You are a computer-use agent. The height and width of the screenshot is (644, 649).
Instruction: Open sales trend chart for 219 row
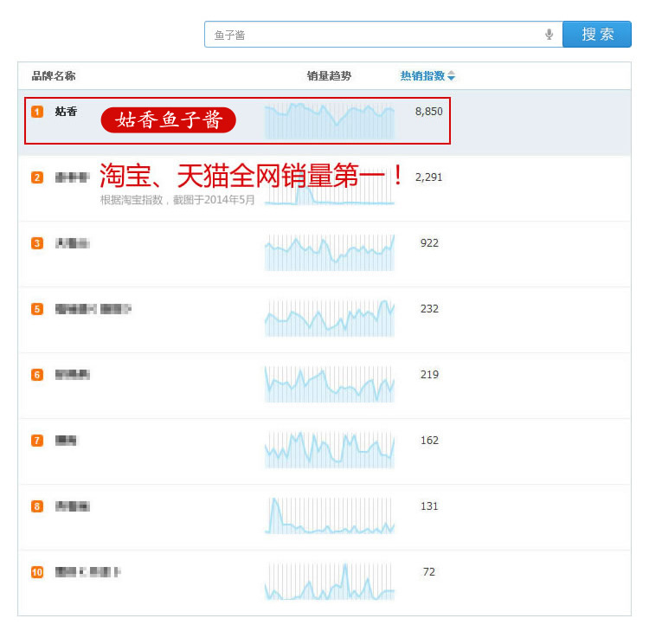(x=330, y=384)
